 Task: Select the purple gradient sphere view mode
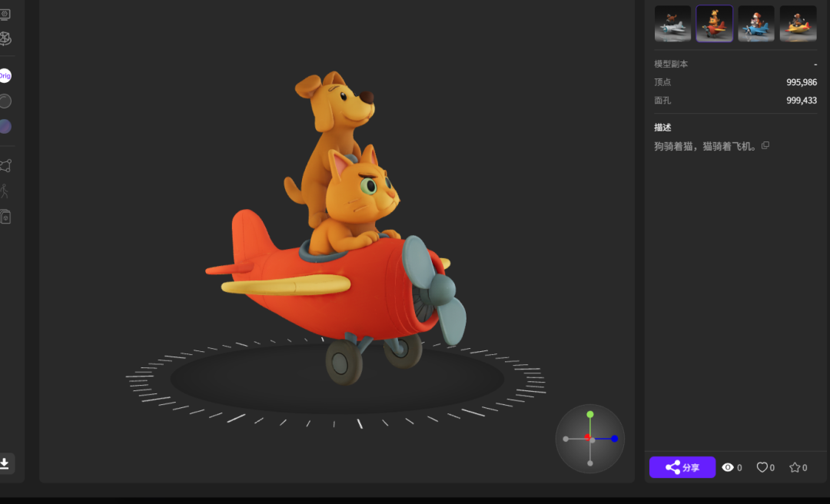(x=5, y=127)
